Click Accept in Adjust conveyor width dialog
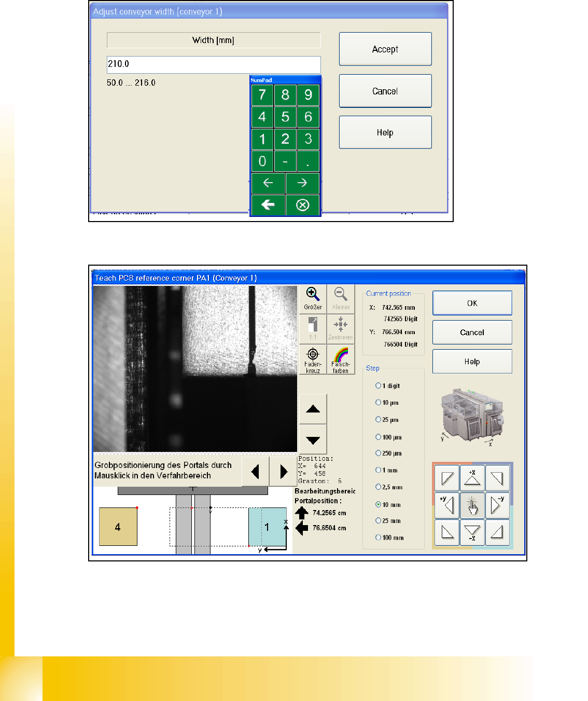The height and width of the screenshot is (701, 588). coord(385,49)
